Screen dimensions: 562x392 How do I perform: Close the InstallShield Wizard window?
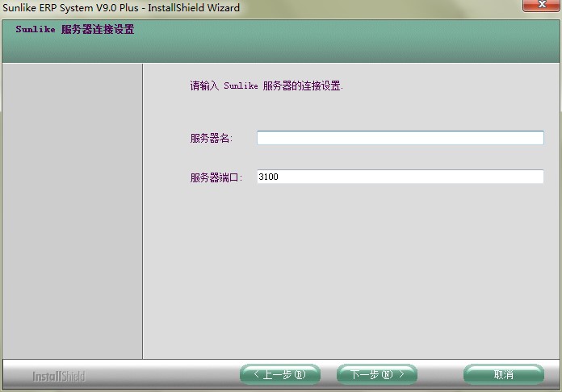[x=542, y=5]
